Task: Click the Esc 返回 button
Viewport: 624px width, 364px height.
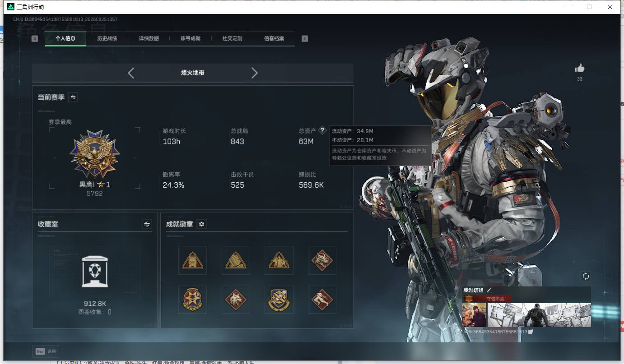Action: [x=46, y=351]
